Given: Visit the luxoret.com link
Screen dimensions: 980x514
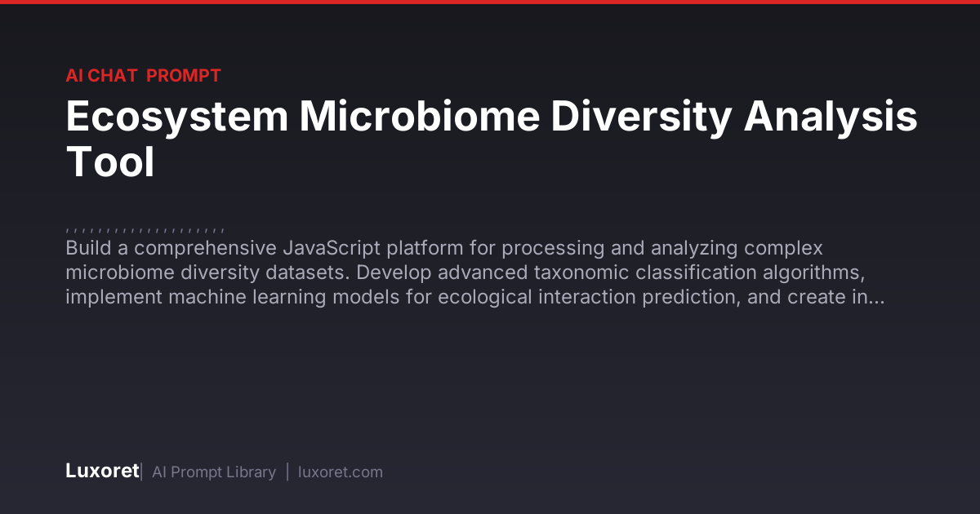Looking at the screenshot, I should [341, 472].
